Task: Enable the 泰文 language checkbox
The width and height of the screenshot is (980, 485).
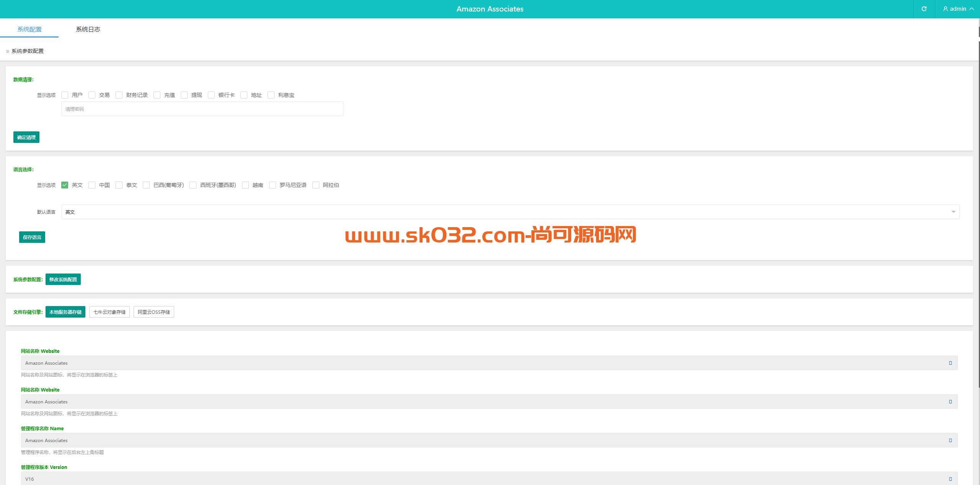Action: pos(119,185)
